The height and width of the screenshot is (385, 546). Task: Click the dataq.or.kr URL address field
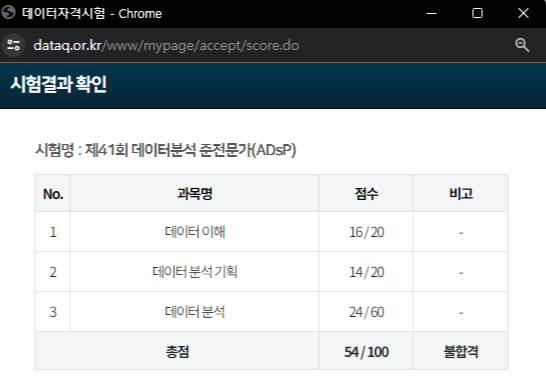(x=166, y=46)
